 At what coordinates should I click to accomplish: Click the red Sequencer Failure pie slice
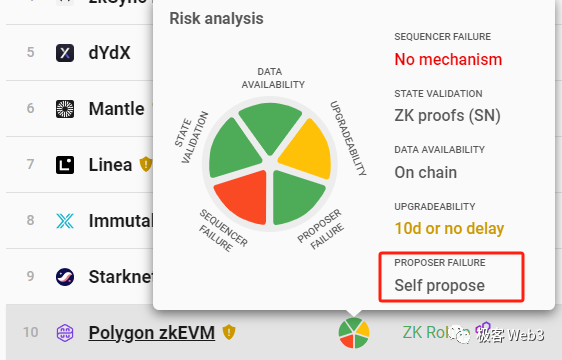point(244,198)
